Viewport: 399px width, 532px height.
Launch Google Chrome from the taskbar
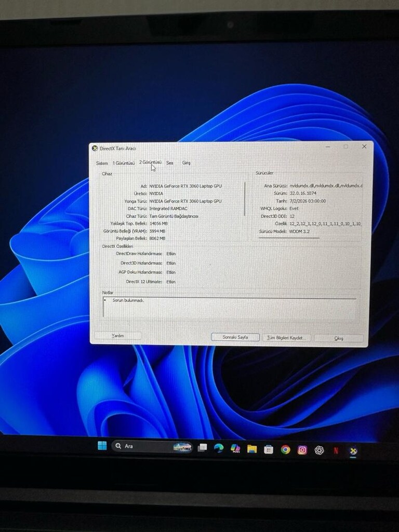tap(285, 449)
